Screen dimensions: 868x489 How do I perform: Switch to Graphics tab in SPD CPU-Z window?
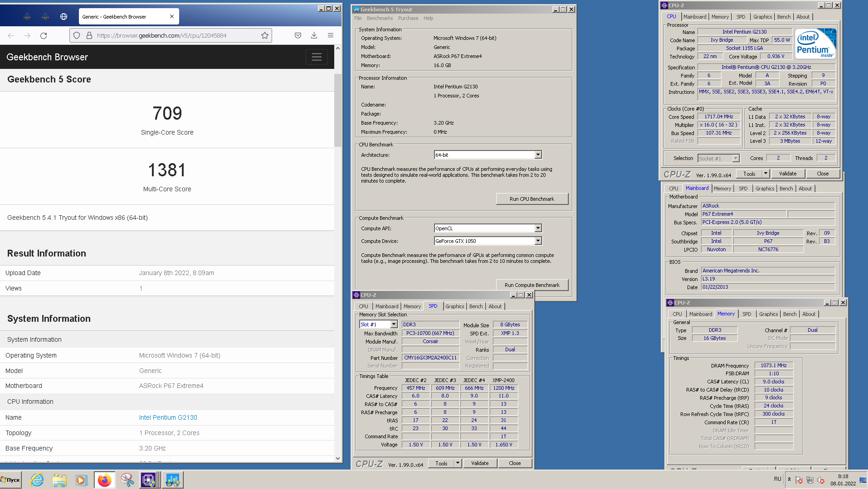pyautogui.click(x=454, y=306)
